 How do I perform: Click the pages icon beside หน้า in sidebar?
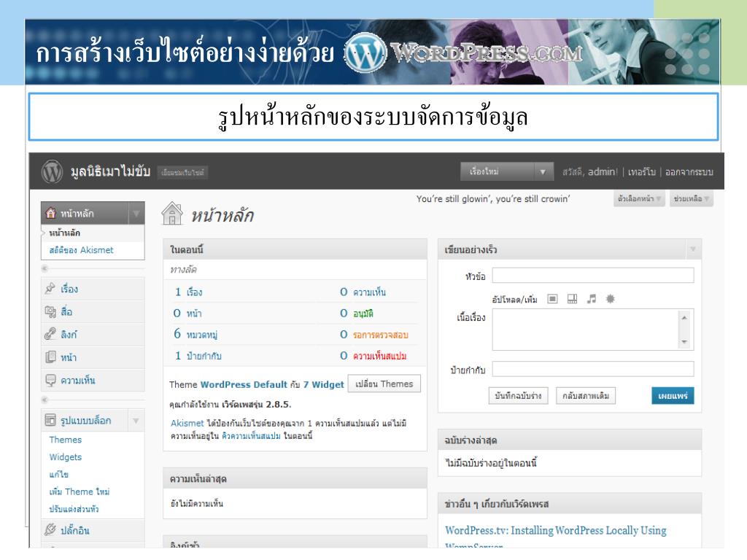point(50,357)
